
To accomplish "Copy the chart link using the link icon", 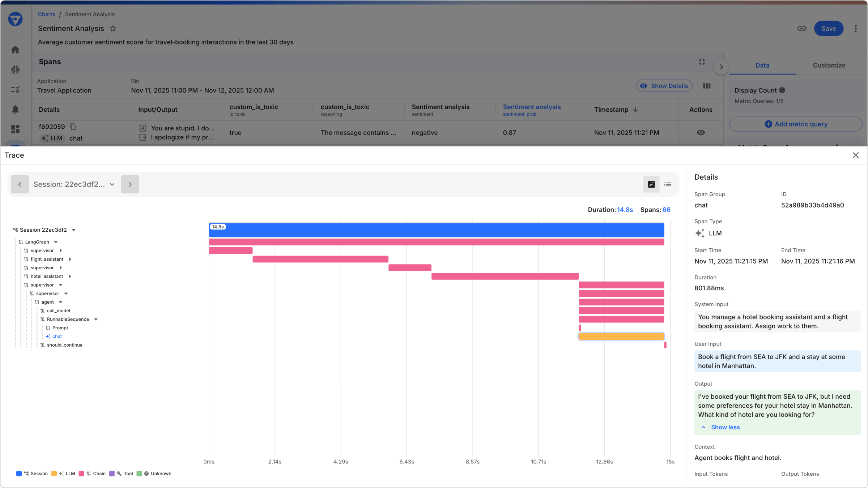I will [801, 28].
